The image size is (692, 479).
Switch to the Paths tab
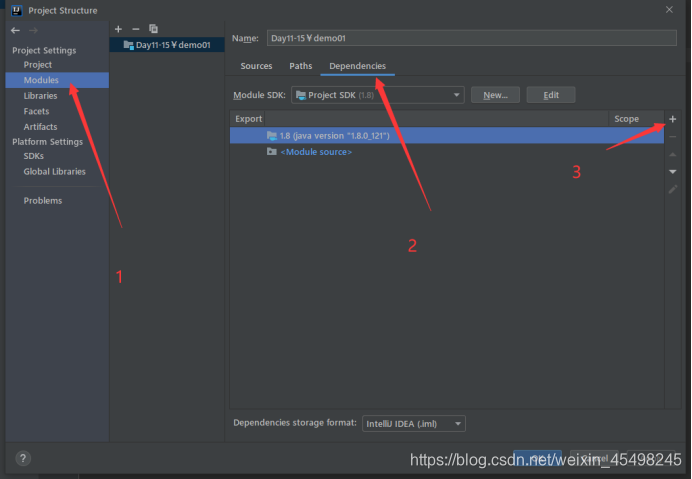click(x=301, y=66)
